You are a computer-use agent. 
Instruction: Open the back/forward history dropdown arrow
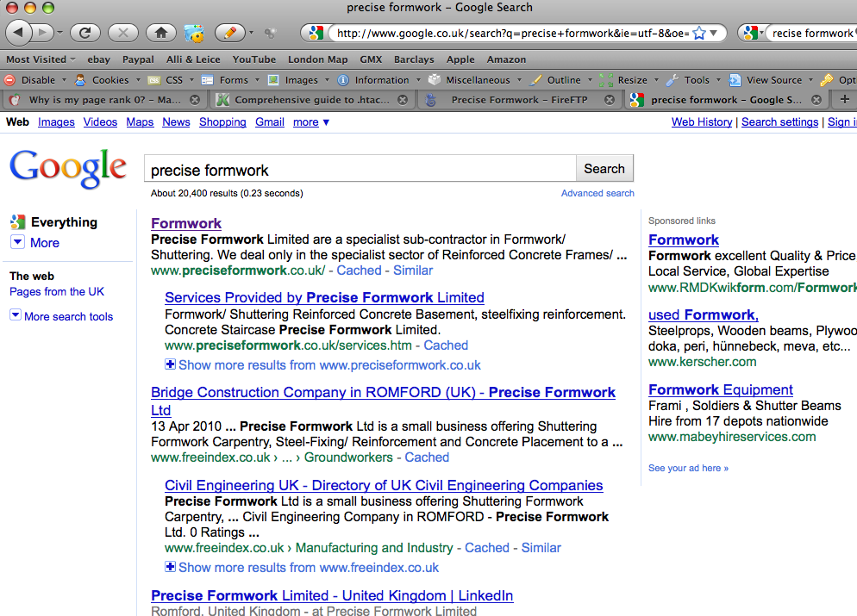click(x=60, y=34)
